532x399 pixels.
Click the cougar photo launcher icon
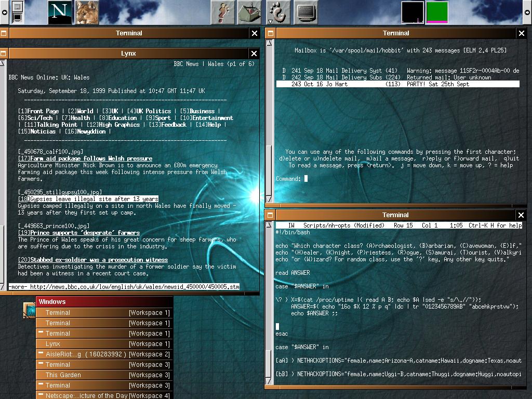click(87, 12)
